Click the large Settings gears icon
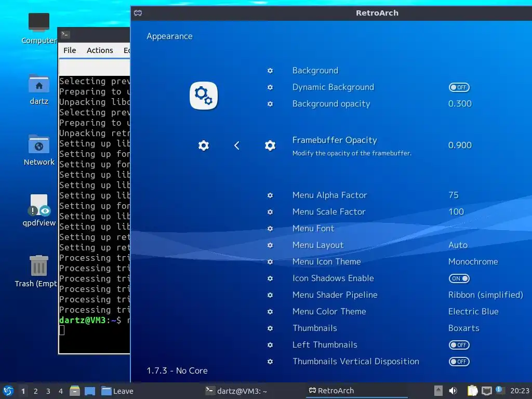Image resolution: width=532 pixels, height=399 pixels. [x=204, y=96]
